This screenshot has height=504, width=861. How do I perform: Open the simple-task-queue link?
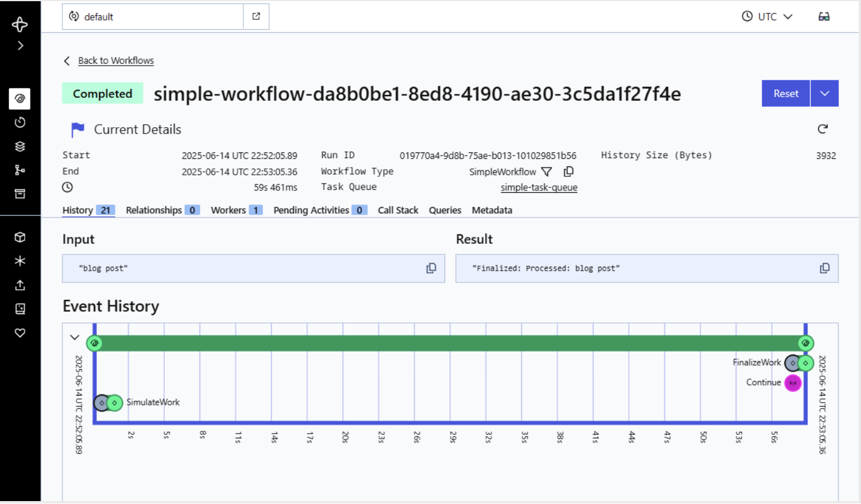(539, 188)
